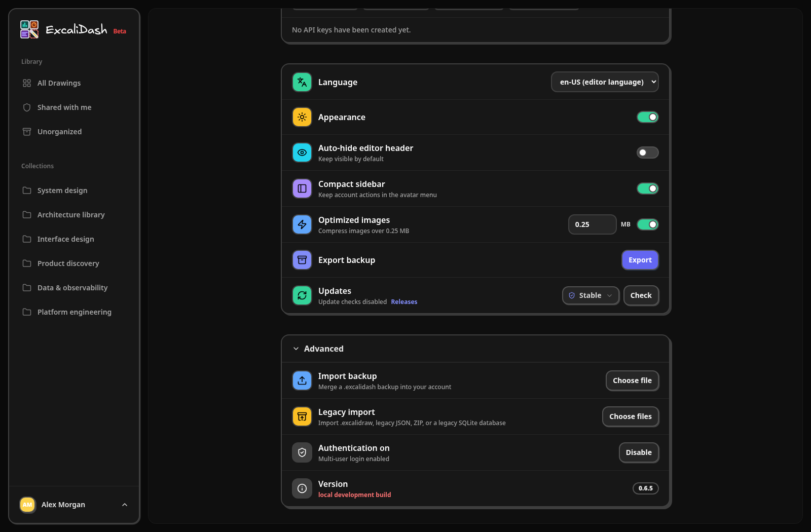This screenshot has width=811, height=532.
Task: Click the Auto-hide editor header eye icon
Action: pyautogui.click(x=302, y=153)
